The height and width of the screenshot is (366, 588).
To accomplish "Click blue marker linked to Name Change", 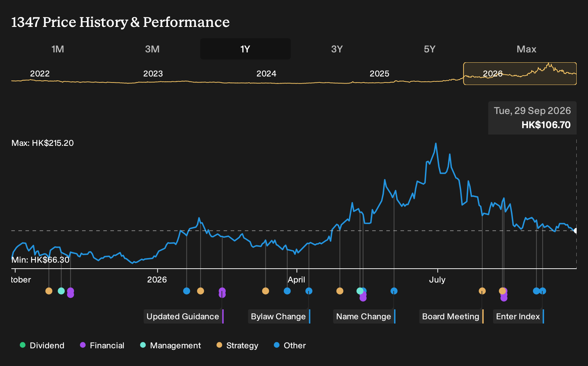I will 394,291.
